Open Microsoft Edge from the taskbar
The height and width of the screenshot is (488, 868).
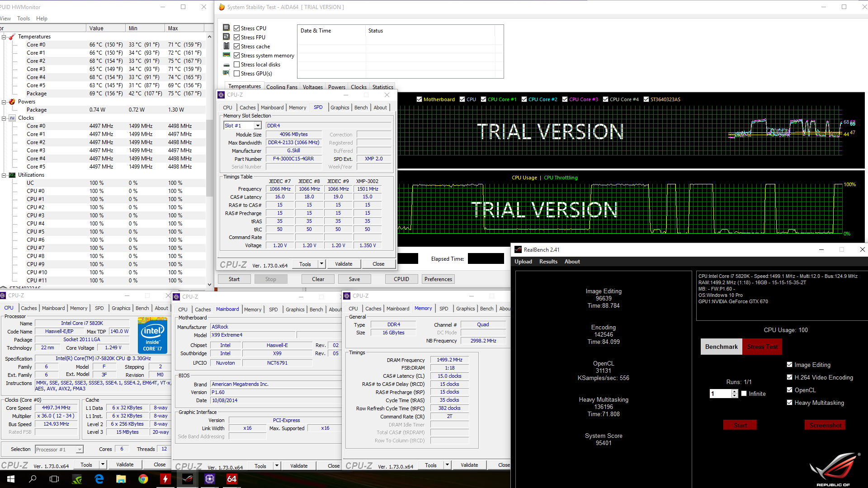pos(99,479)
